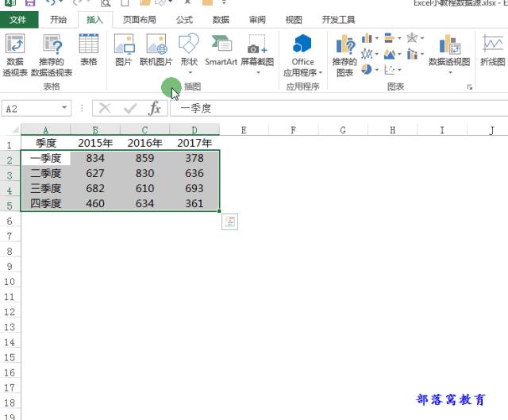The height and width of the screenshot is (420, 508).
Task: Open the scatter chart dropdown
Action: pyautogui.click(x=392, y=69)
